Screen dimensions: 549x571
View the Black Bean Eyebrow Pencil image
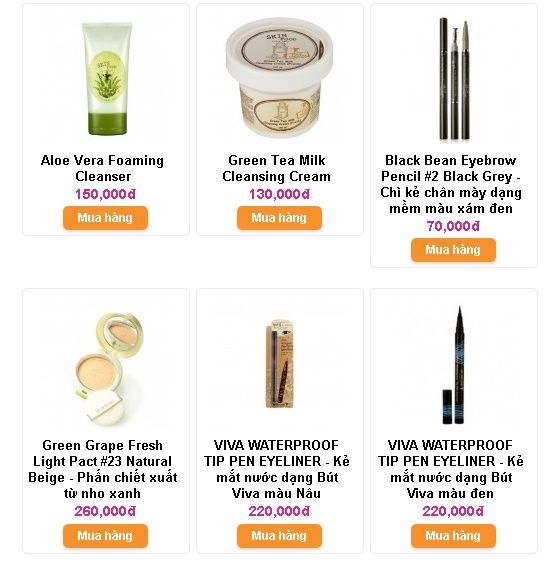pos(454,79)
